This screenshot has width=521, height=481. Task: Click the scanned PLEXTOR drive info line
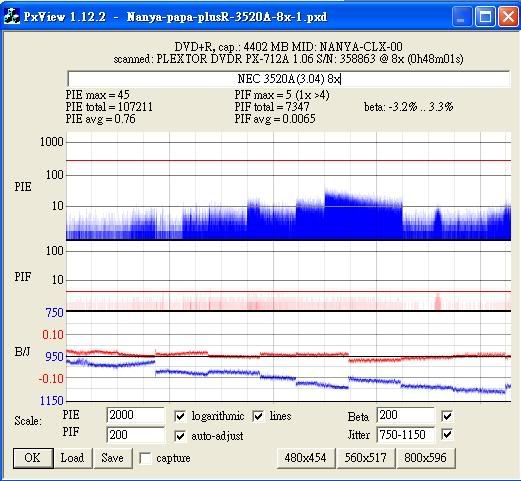tap(289, 59)
